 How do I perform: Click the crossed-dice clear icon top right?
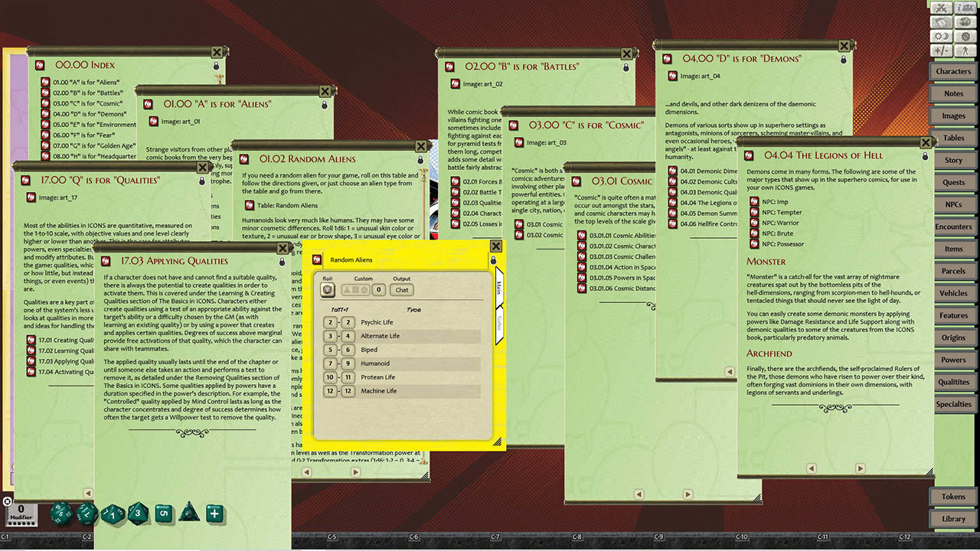click(940, 8)
